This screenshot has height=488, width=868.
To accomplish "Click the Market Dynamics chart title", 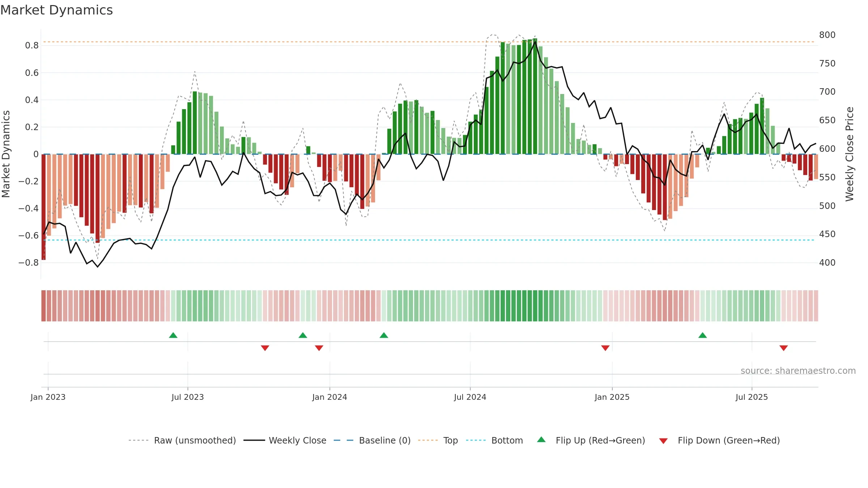I will [x=56, y=10].
